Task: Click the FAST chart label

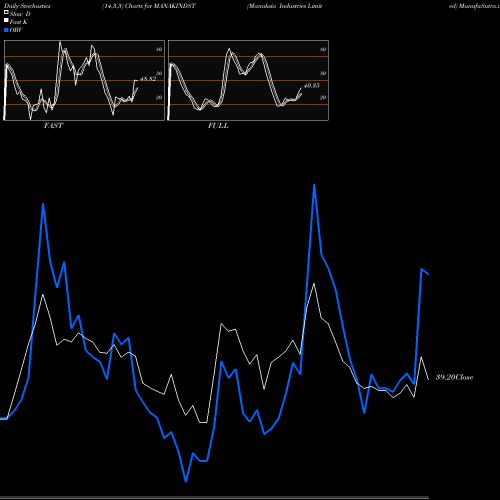Action: click(x=53, y=126)
